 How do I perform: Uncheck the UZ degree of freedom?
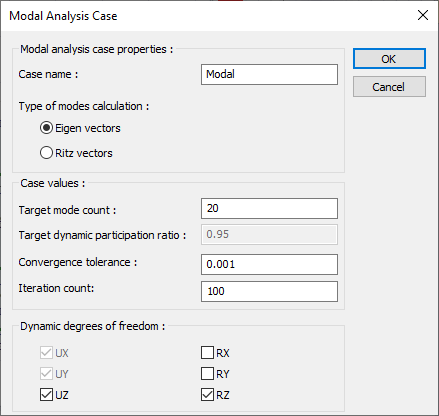coord(46,395)
